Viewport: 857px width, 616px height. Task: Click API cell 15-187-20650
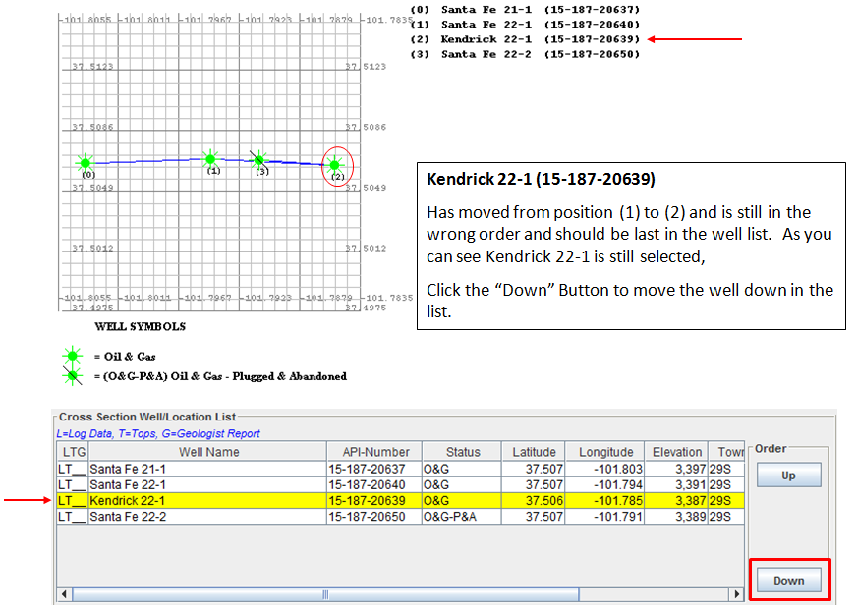[374, 517]
